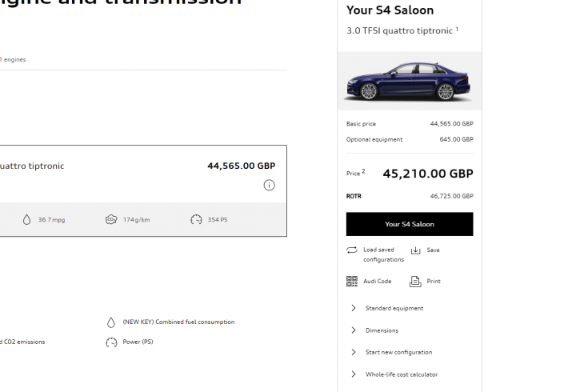
Task: Expand the Standard equipment chevron
Action: coord(354,308)
